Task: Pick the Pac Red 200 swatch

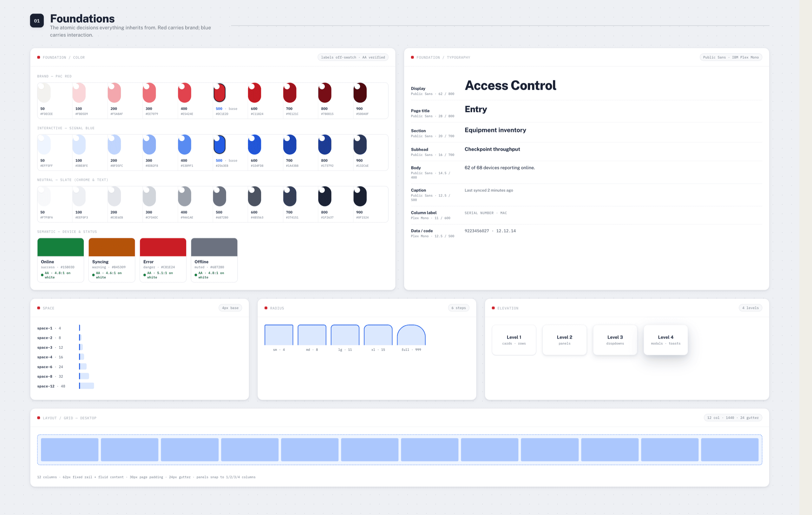Action: point(114,93)
